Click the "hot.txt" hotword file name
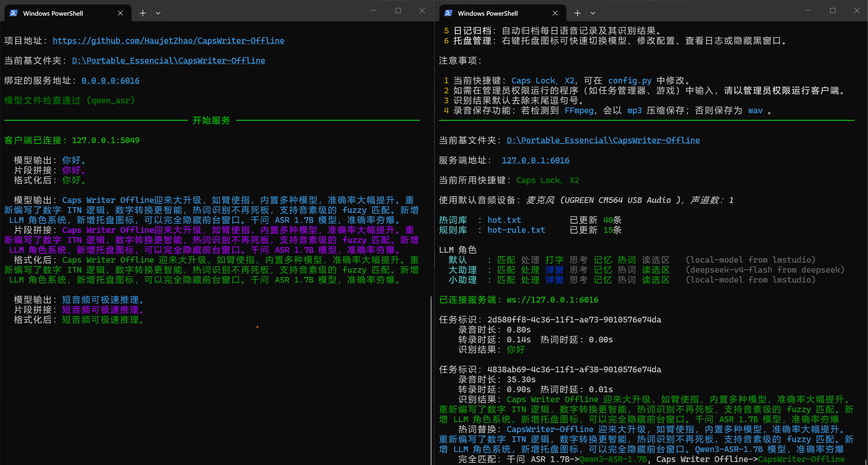This screenshot has width=868, height=465. (504, 220)
